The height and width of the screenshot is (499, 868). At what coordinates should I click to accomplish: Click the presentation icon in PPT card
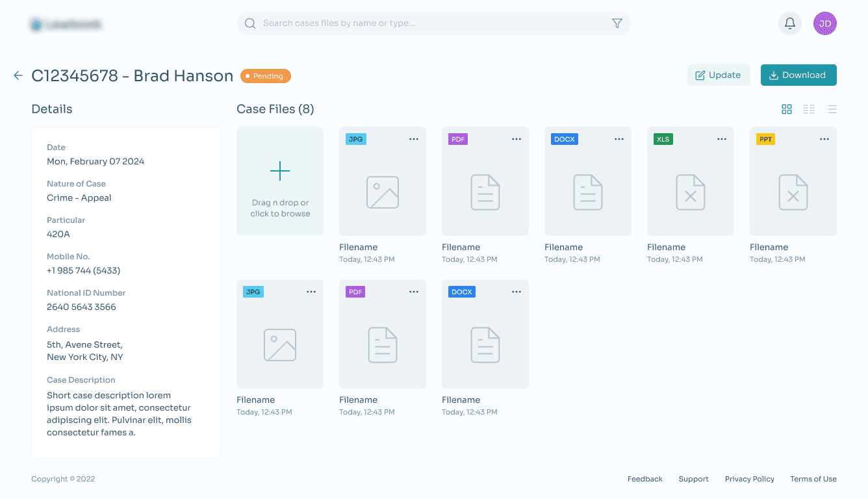(x=793, y=192)
